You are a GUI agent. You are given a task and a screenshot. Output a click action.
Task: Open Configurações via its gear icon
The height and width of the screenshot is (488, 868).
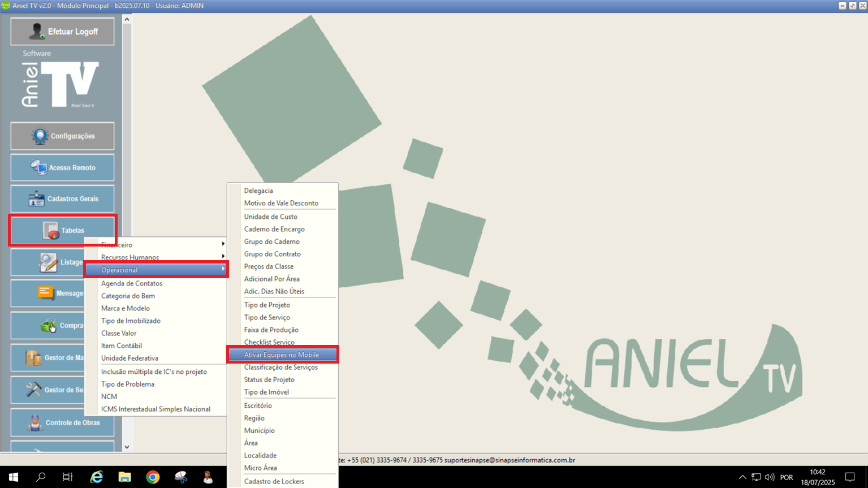pos(40,136)
